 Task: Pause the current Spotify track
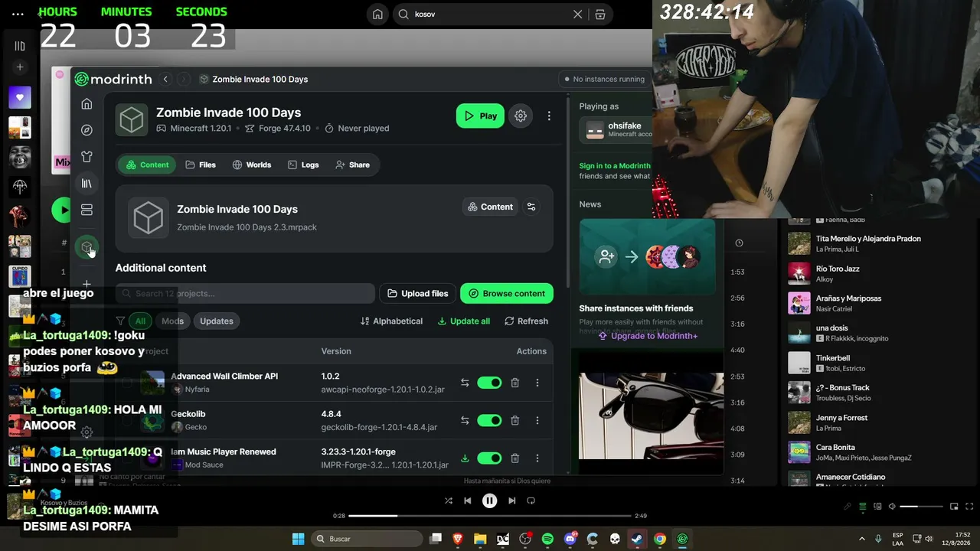pos(490,500)
